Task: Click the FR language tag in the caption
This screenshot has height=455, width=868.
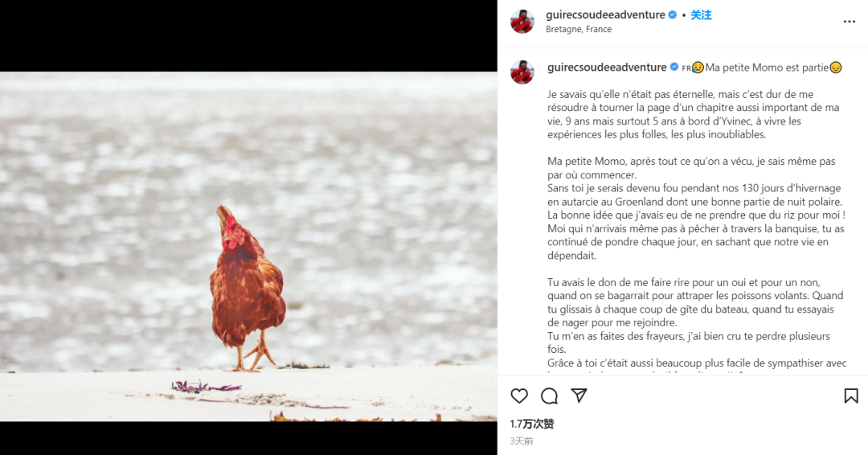Action: (686, 68)
